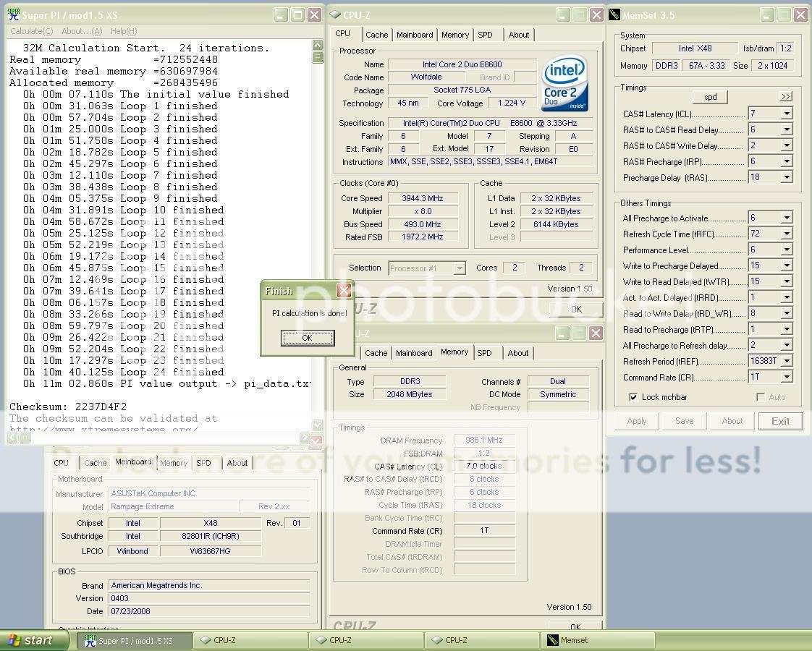Switch to Super PI in the taskbar
This screenshot has height=651, width=812.
[x=135, y=641]
